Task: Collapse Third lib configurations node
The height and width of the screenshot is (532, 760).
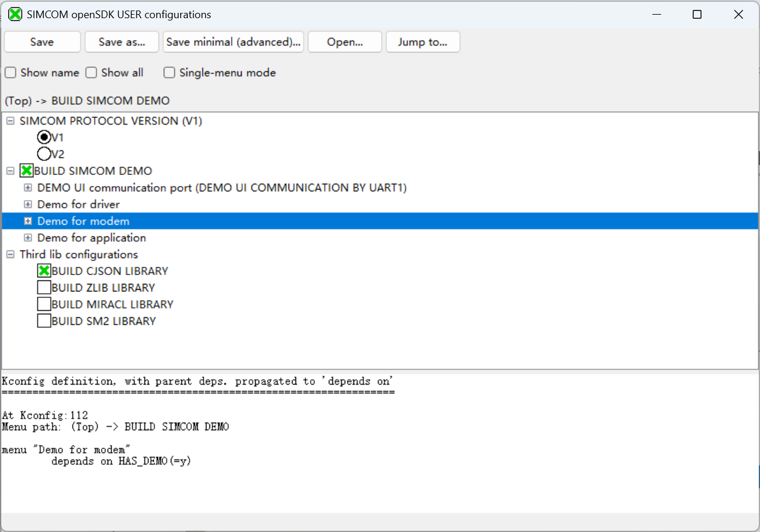Action: pos(10,255)
